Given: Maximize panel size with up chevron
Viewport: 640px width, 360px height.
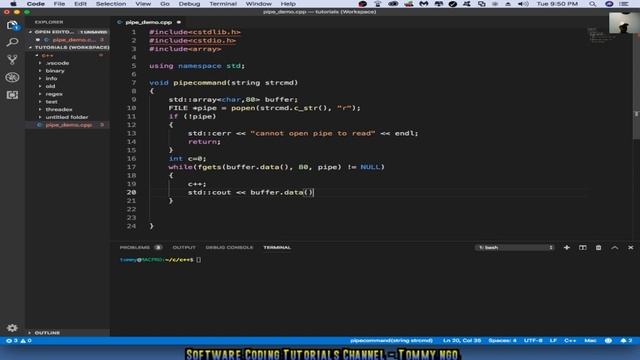Looking at the screenshot, I should click(615, 247).
